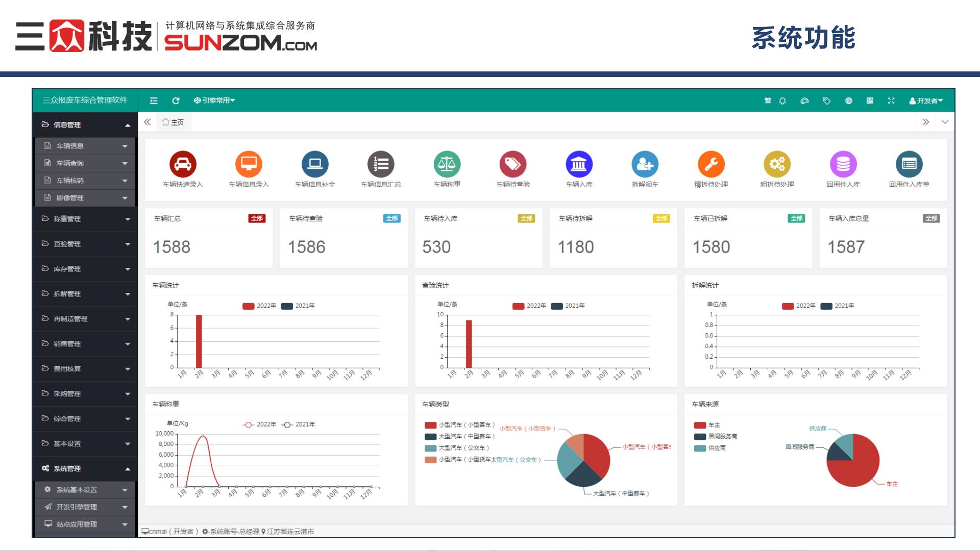980x551 pixels.
Task: Expand the 车辆核销 submenu
Action: [x=85, y=181]
